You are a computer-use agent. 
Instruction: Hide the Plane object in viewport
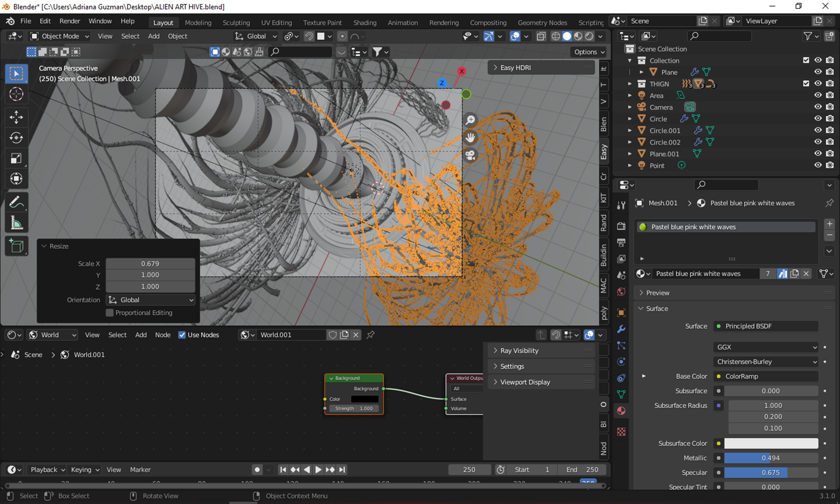point(818,72)
